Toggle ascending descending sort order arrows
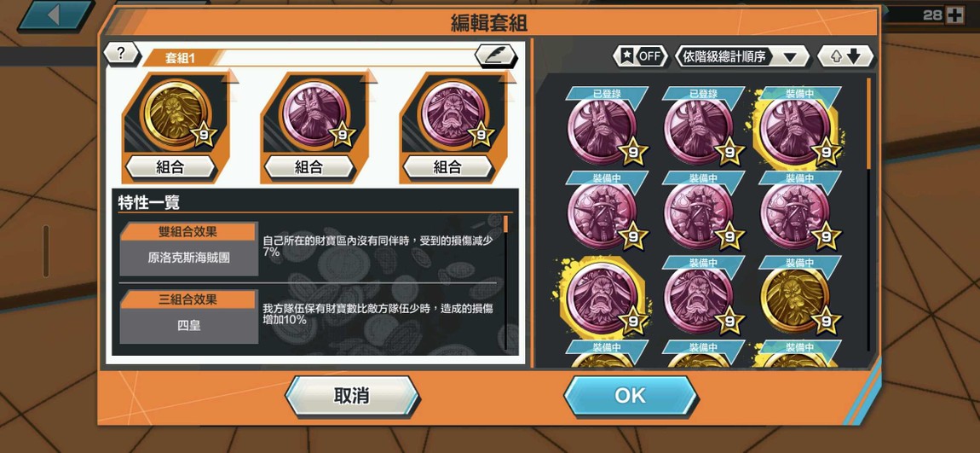This screenshot has height=453, width=980. [845, 56]
